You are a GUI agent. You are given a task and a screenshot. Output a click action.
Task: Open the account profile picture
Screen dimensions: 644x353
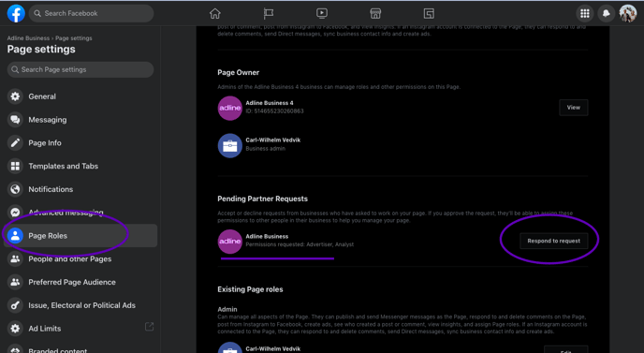click(627, 13)
